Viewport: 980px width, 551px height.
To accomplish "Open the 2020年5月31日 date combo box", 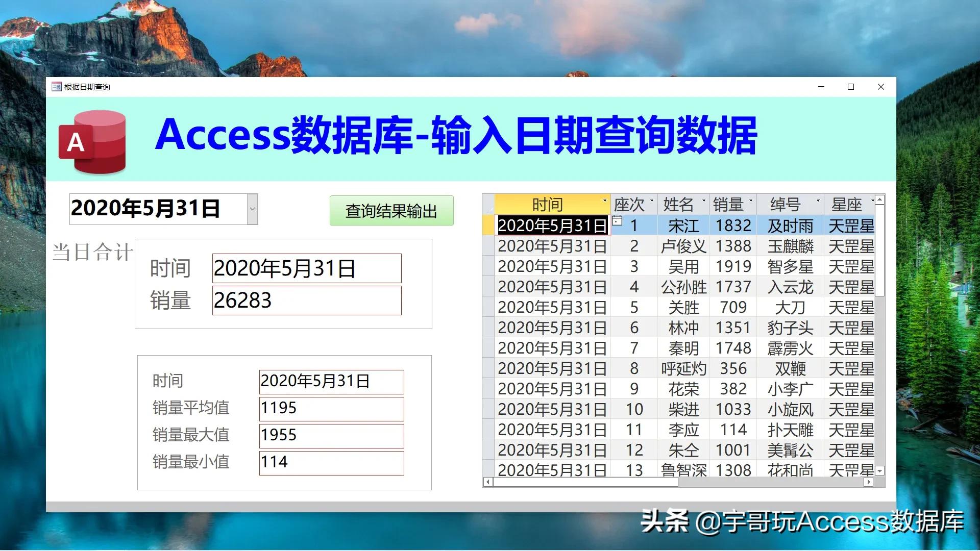I will 251,209.
